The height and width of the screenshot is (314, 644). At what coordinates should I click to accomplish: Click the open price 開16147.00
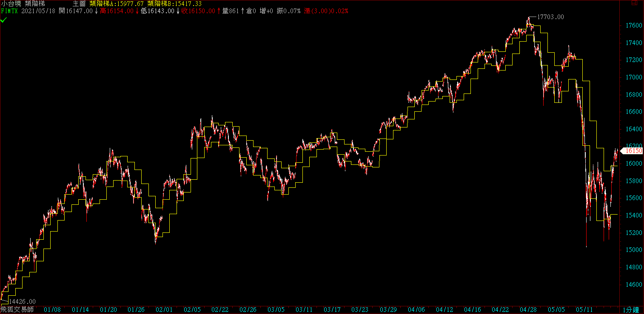(x=76, y=11)
